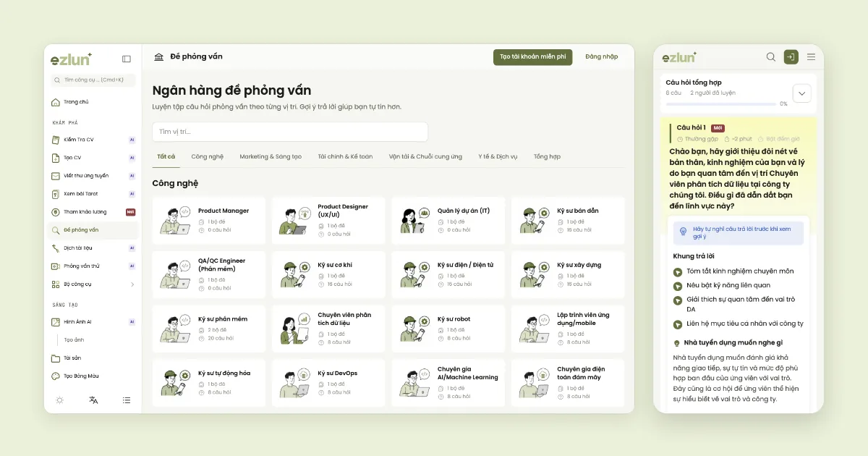868x456 pixels.
Task: Open the Tạo CV tool
Action: (x=93, y=158)
